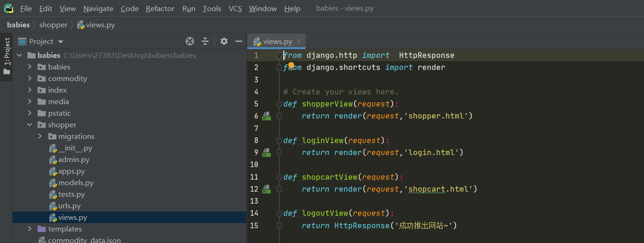Click the comment text on line 4
The width and height of the screenshot is (644, 243).
[x=341, y=92]
